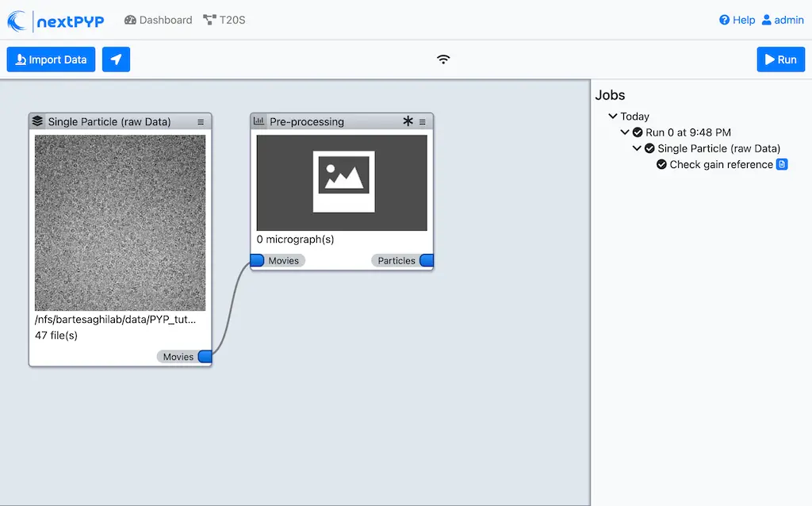Click the Particles output connector on Pre-processing

[427, 260]
